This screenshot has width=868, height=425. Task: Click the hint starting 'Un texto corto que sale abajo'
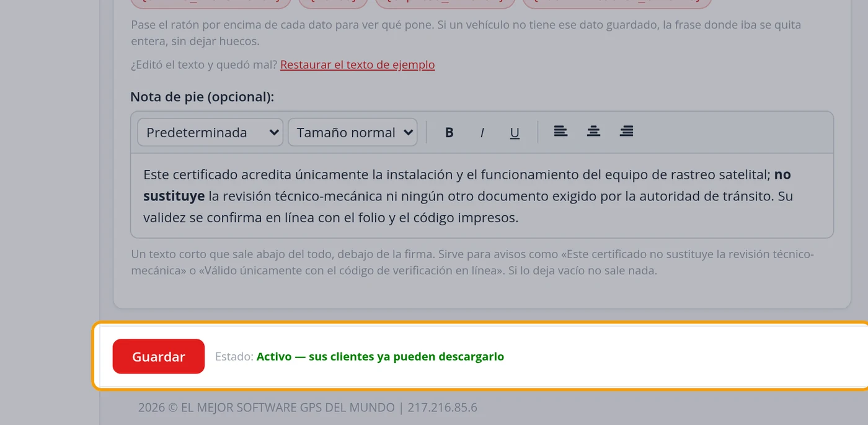(x=472, y=262)
